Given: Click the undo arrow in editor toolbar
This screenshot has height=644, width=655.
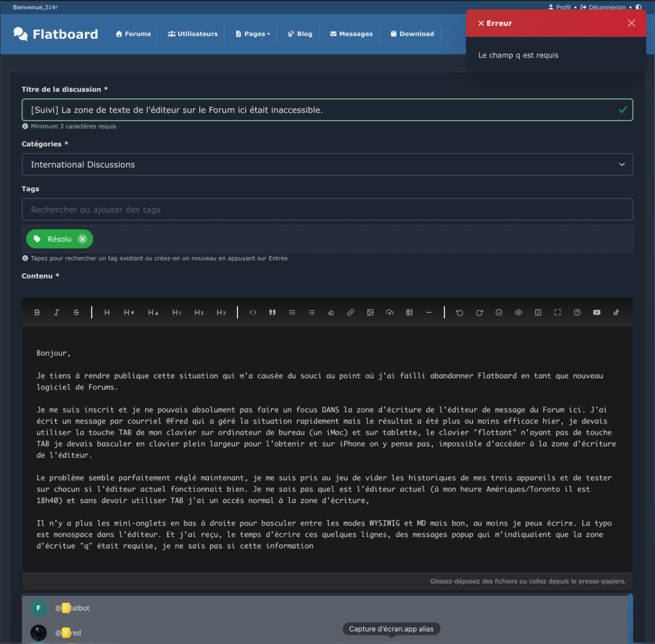Looking at the screenshot, I should (x=460, y=312).
